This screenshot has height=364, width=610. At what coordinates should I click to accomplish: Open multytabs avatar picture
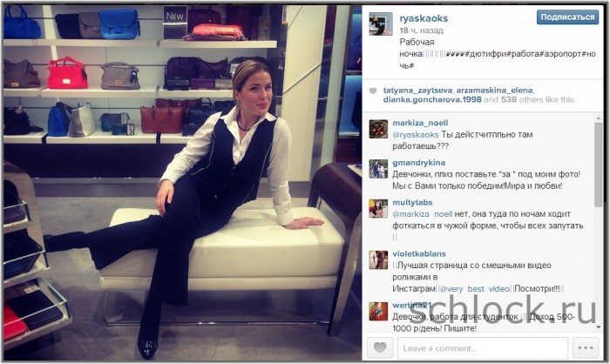point(378,208)
